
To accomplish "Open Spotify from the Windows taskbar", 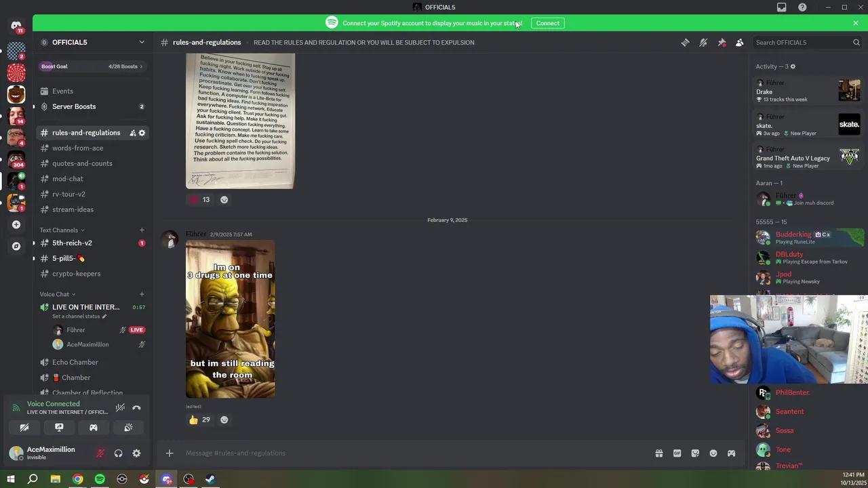I will click(100, 479).
